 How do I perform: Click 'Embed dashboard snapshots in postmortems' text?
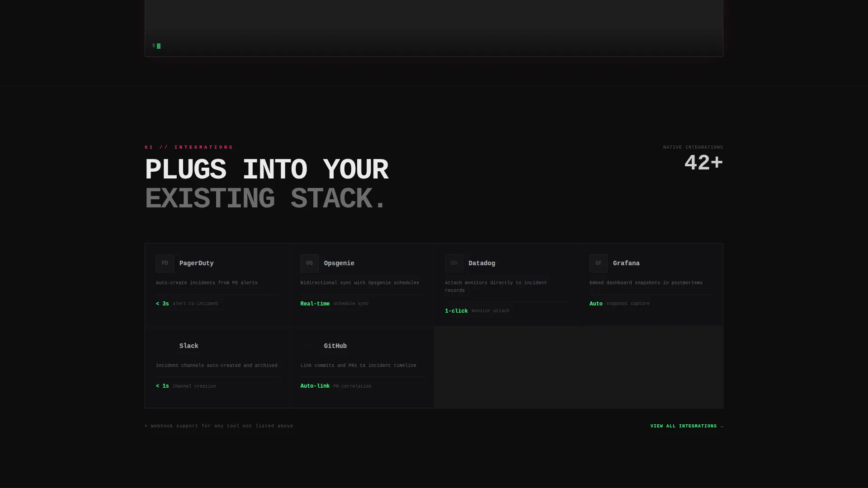646,283
